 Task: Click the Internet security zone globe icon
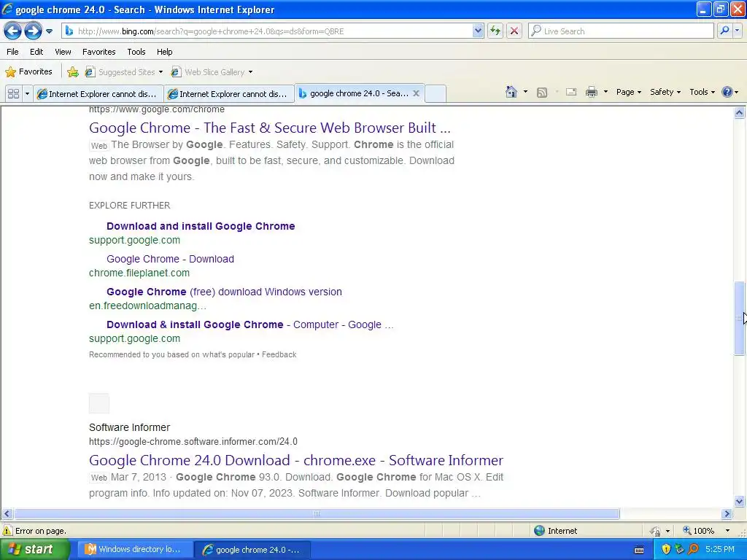(539, 531)
